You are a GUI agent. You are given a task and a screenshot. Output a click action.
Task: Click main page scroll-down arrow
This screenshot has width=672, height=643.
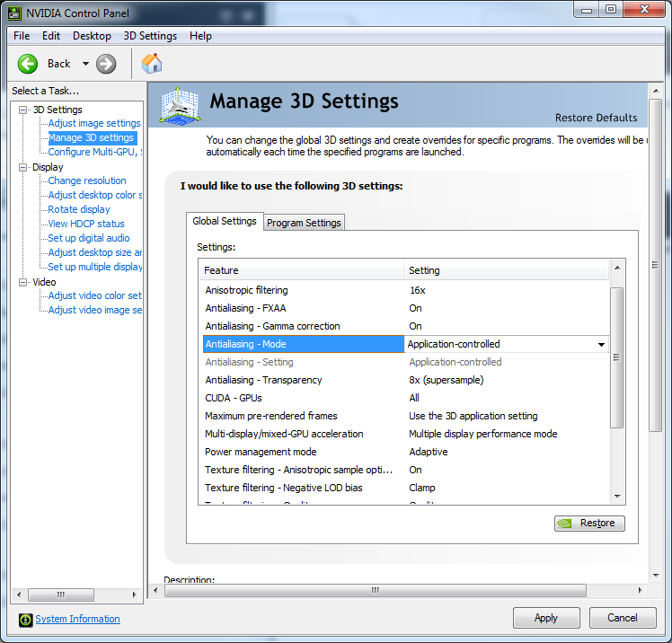[656, 576]
